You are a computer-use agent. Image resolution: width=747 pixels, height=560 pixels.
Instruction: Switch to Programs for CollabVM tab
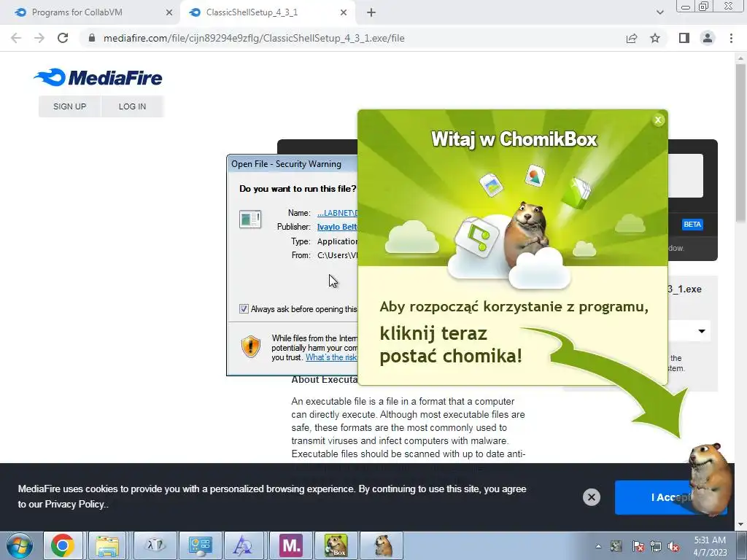tap(88, 12)
